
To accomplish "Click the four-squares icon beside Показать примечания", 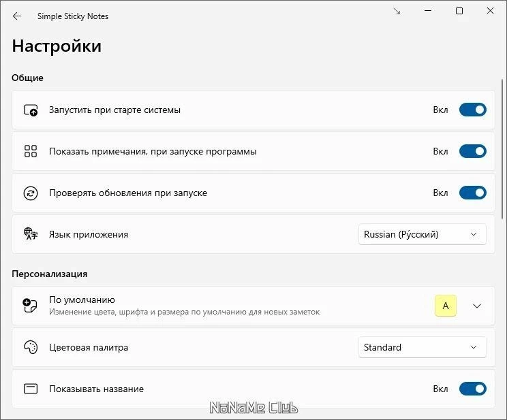I will coord(31,151).
